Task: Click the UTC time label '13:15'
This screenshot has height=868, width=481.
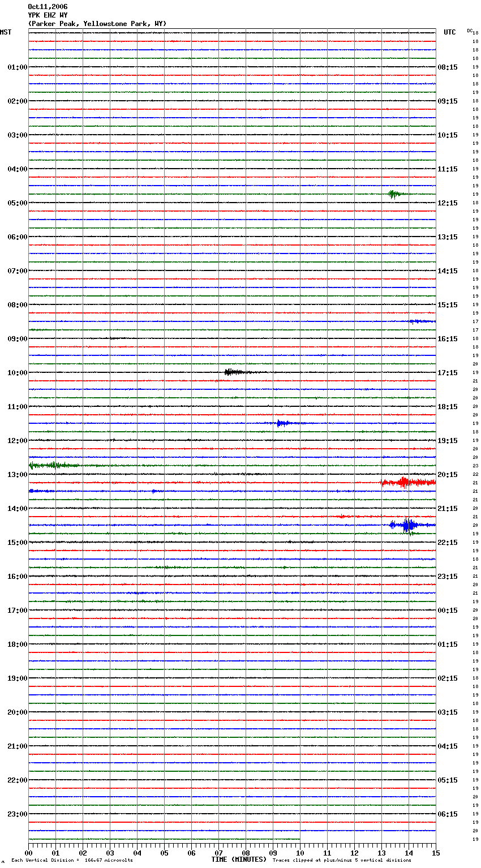Action: (x=448, y=237)
